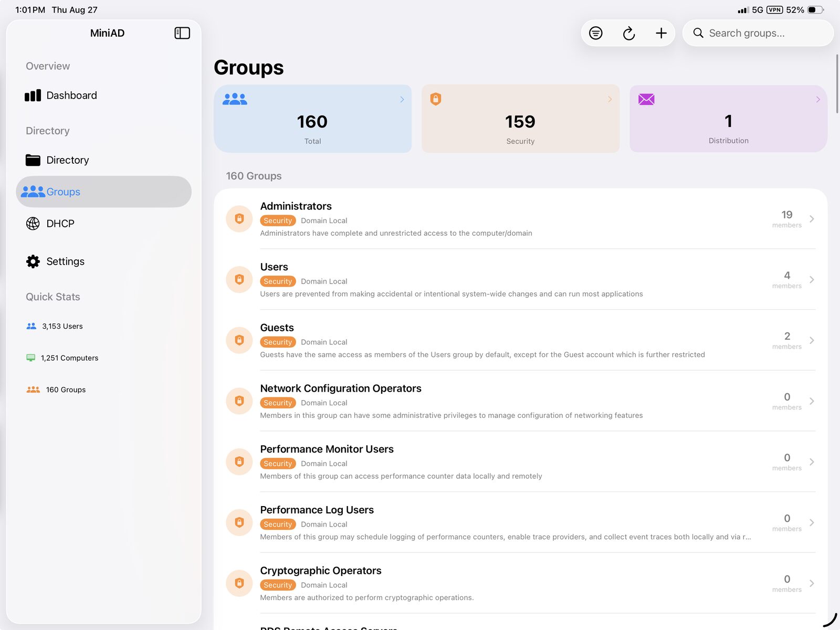Click the Security tag on Administrators
This screenshot has height=630, width=840.
tap(278, 220)
